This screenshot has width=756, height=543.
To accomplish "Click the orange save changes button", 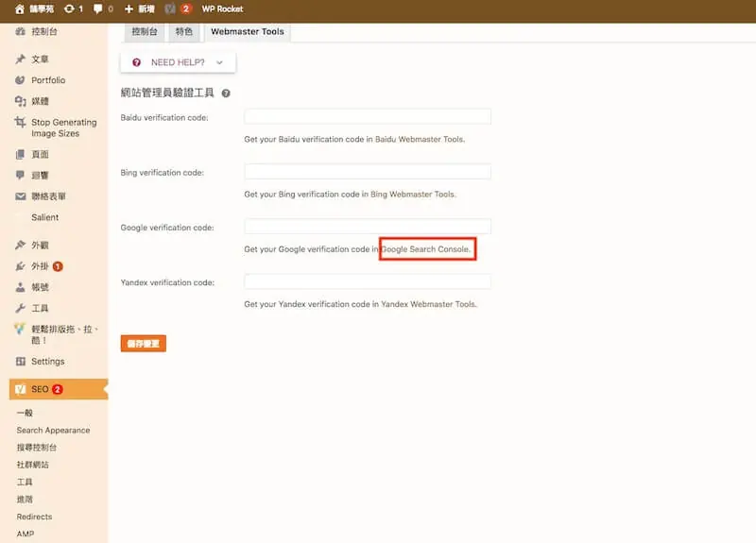I will coord(144,344).
